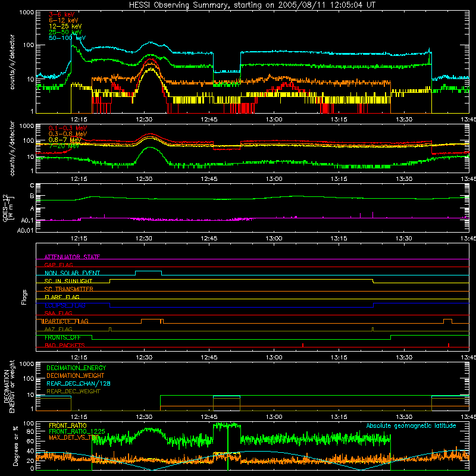
Task: Click the DECIMATION_WEIGHT legend label
Action: coord(76,375)
